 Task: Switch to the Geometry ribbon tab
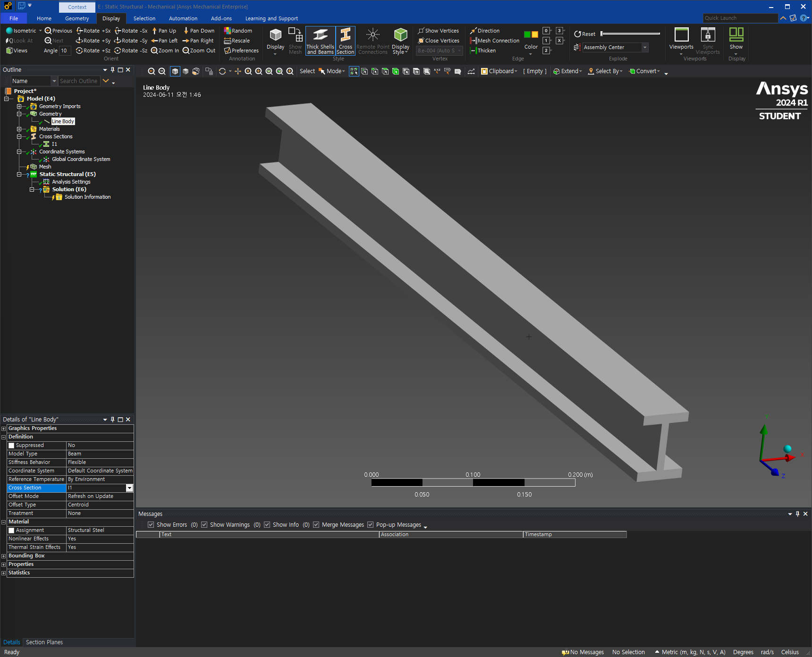tap(77, 18)
